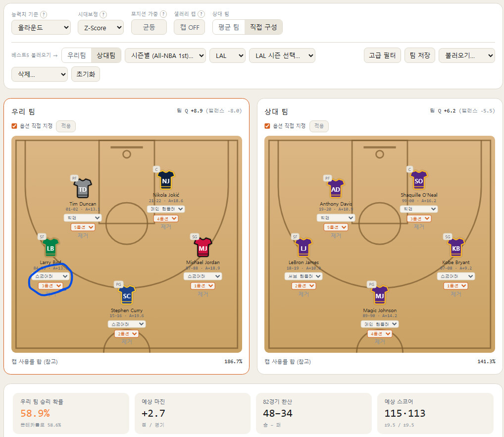504x437 pixels.
Task: Click the 팀 저장 button
Action: coord(420,55)
